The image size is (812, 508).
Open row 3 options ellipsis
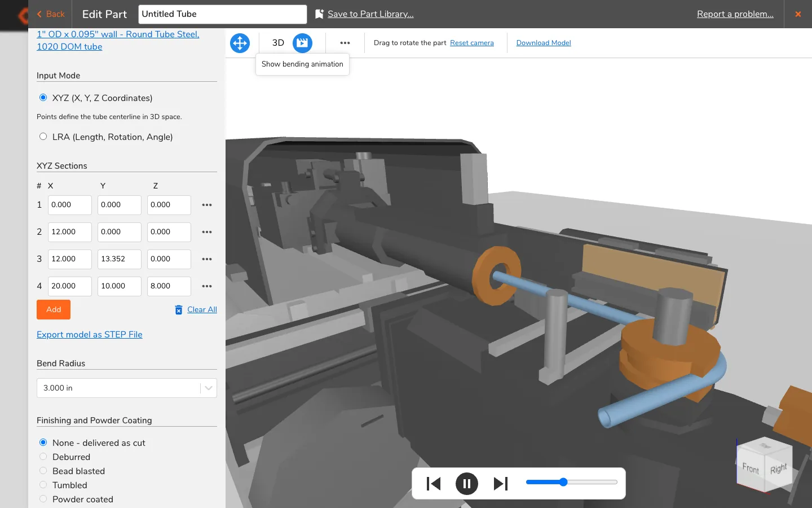pyautogui.click(x=207, y=259)
